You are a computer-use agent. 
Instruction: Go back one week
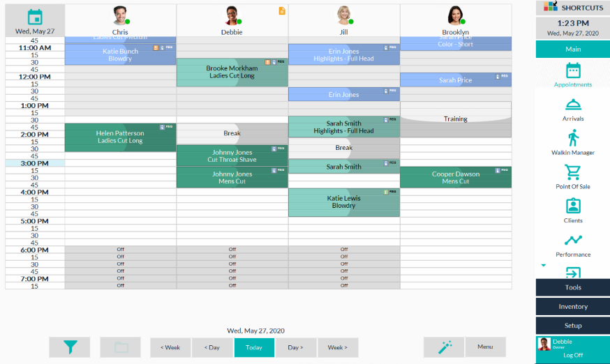click(x=170, y=347)
